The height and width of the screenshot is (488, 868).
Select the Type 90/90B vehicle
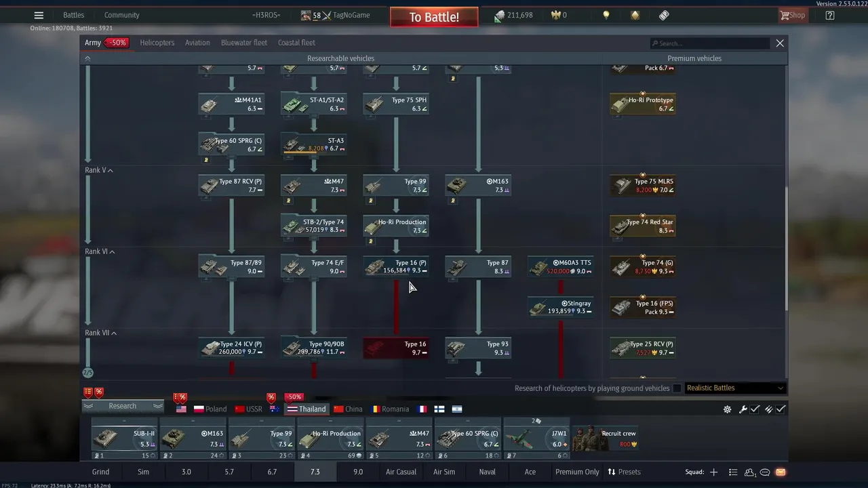(313, 348)
